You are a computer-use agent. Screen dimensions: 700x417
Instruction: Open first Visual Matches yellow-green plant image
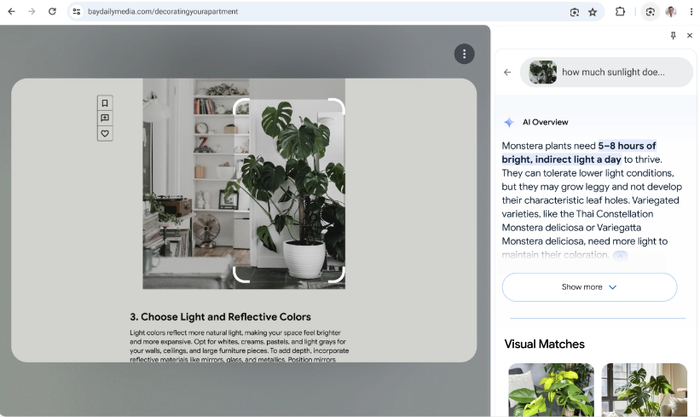click(551, 390)
